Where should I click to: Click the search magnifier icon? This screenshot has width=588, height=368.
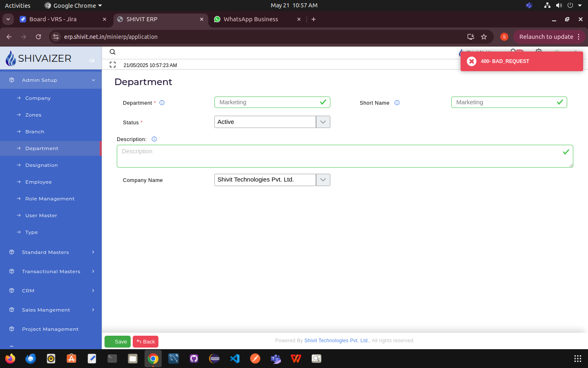click(113, 52)
